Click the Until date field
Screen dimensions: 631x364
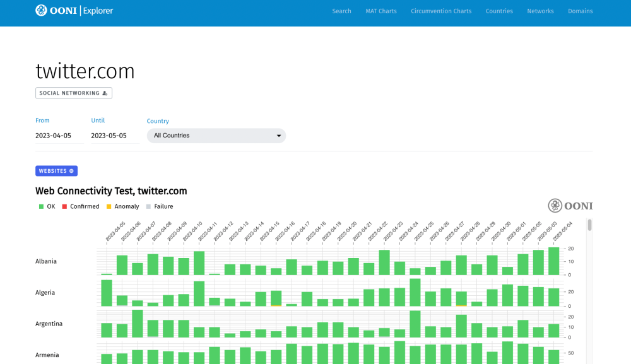[114, 136]
